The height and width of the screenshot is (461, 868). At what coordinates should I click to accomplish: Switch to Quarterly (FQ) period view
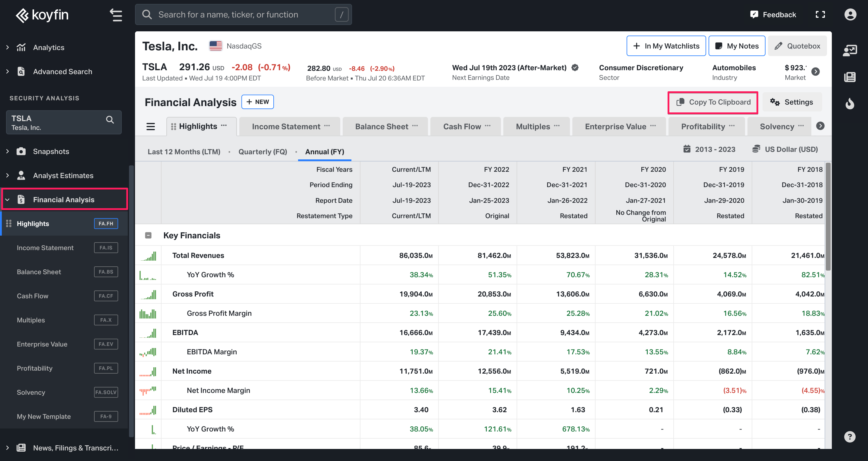(263, 152)
